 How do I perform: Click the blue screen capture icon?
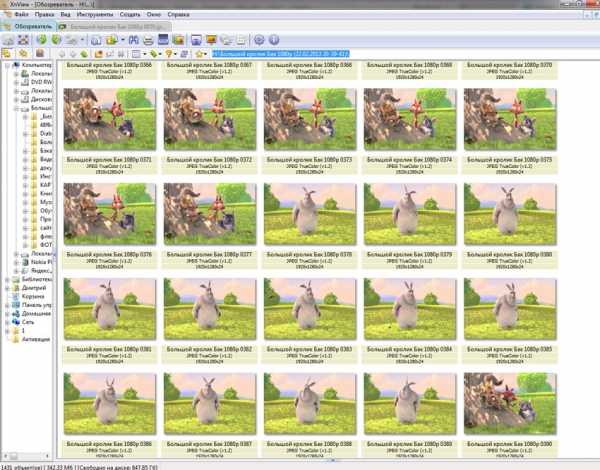(x=163, y=39)
